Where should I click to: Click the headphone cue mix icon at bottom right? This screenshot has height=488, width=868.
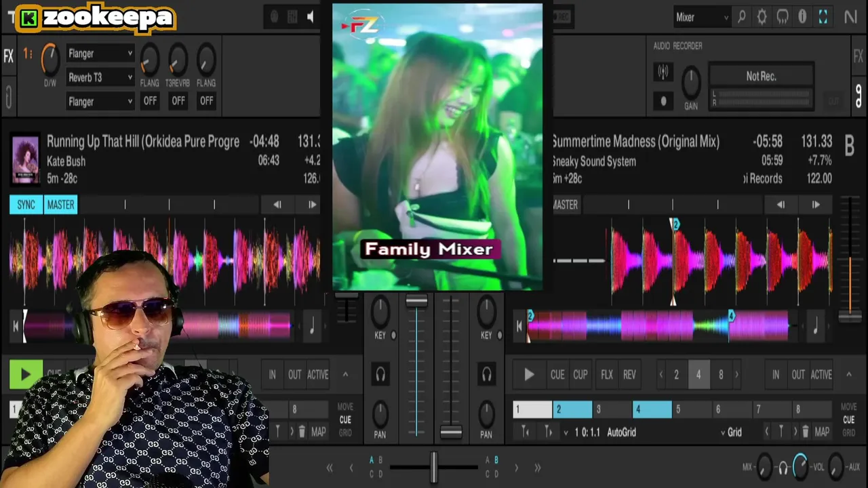click(x=783, y=468)
